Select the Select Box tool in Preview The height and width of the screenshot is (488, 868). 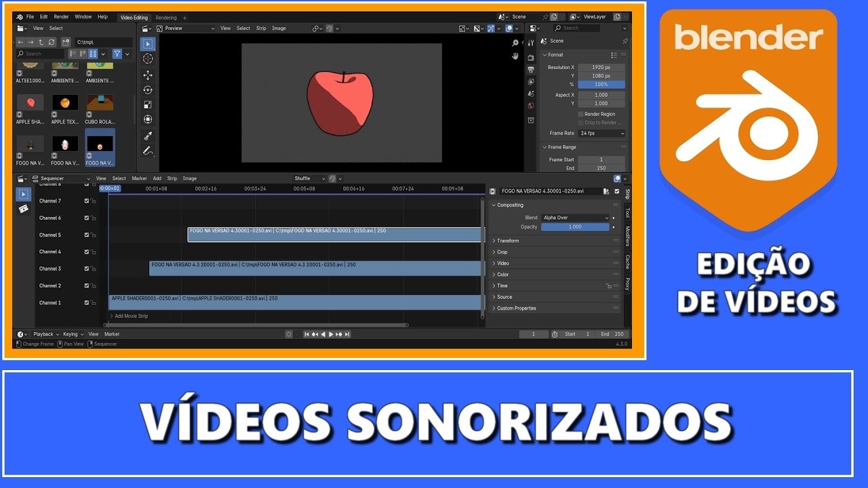tap(148, 44)
